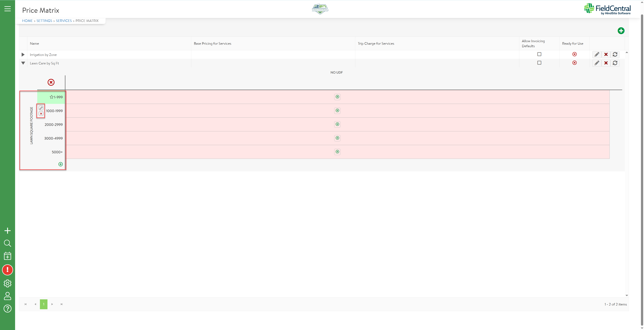The image size is (644, 330).
Task: Open the hamburger menu in the sidebar
Action: pos(8,9)
